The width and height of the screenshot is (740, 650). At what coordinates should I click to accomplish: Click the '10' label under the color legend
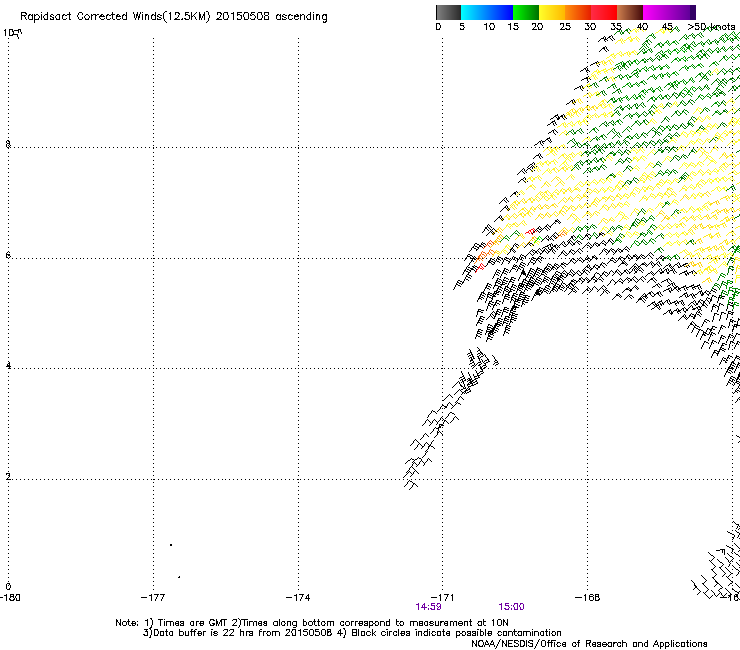[489, 27]
